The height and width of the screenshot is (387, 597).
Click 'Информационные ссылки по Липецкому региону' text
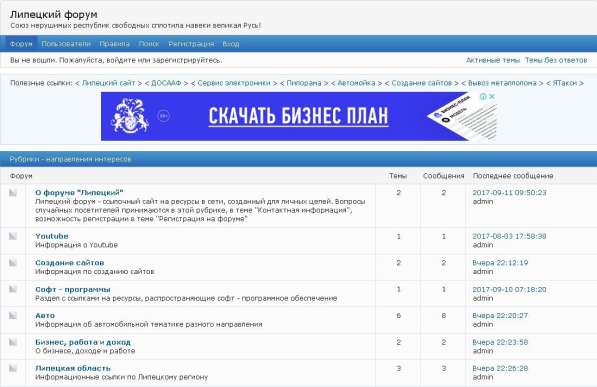point(121,377)
